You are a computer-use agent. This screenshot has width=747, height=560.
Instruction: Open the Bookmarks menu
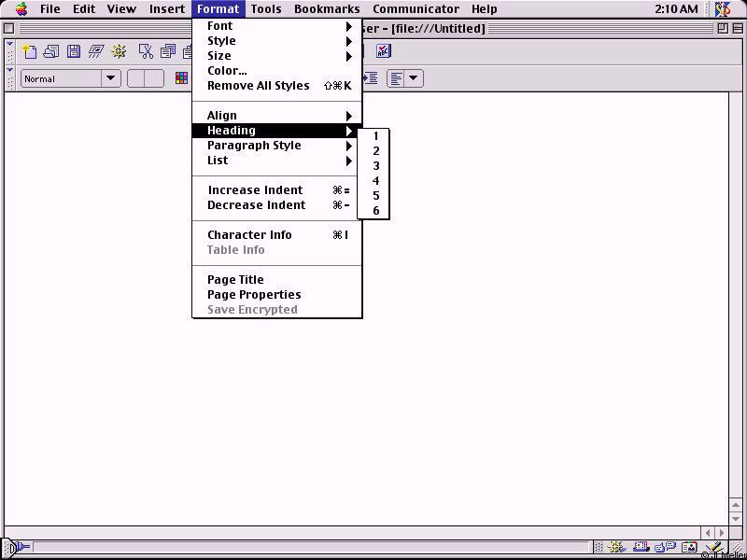pyautogui.click(x=326, y=9)
